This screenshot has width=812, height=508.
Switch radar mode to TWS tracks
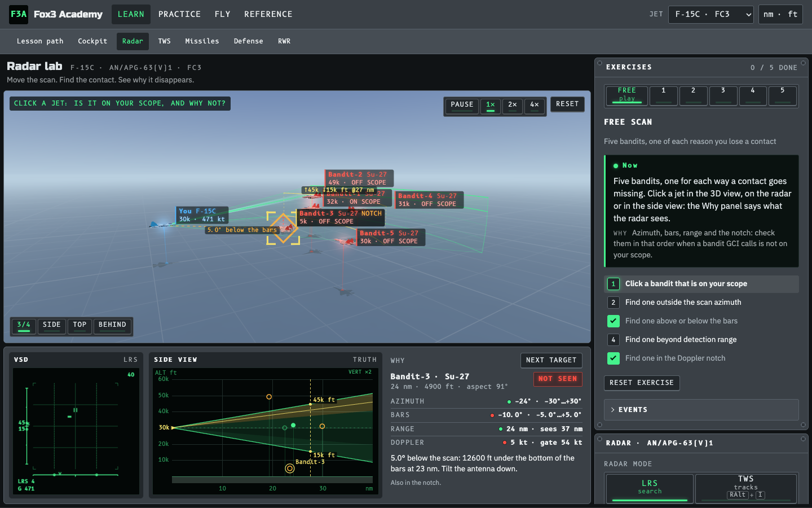tap(745, 488)
